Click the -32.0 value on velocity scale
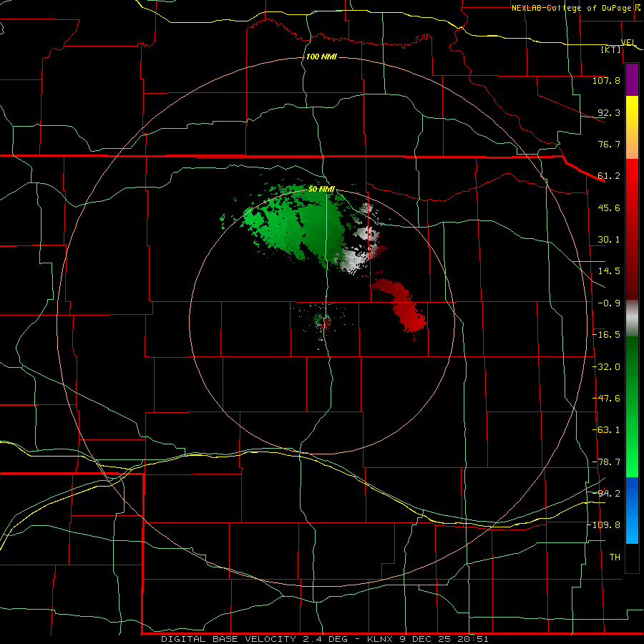644x644 pixels. coord(606,367)
